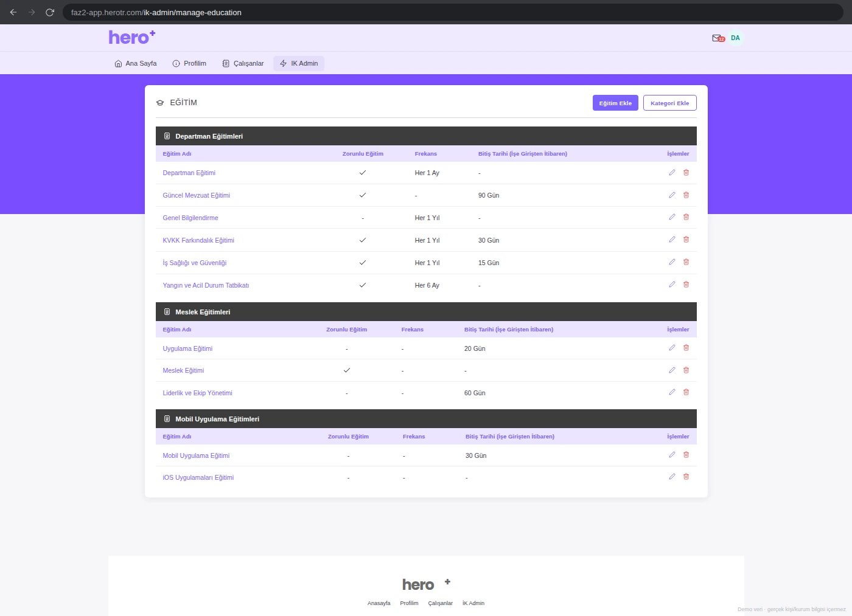The height and width of the screenshot is (616, 852).
Task: Reload the page in browser
Action: pos(50,12)
